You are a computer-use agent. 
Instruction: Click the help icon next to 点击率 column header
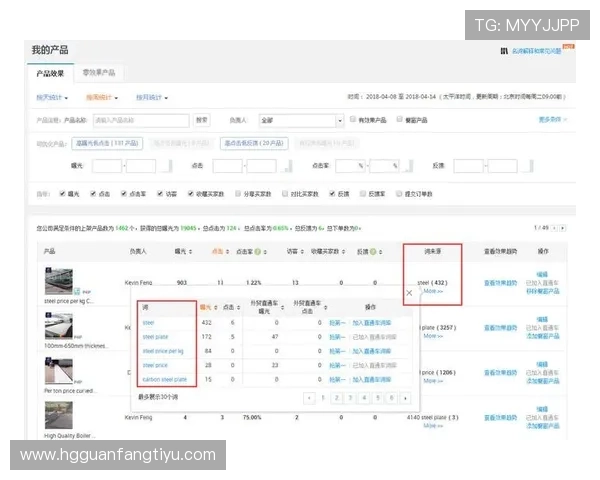(x=258, y=251)
